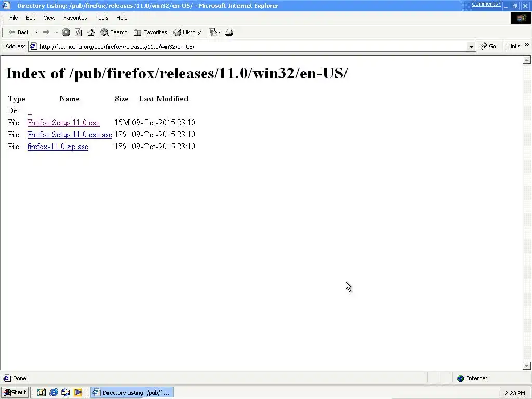Print the page with the printer icon
The width and height of the screenshot is (532, 399).
(229, 32)
